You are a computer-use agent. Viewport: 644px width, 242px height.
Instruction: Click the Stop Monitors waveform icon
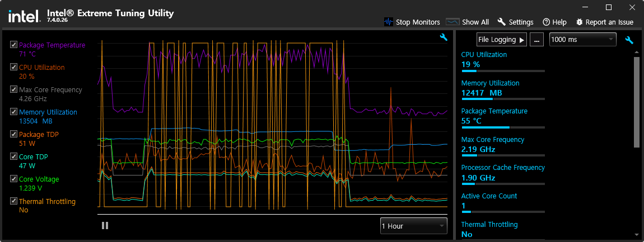(x=389, y=22)
